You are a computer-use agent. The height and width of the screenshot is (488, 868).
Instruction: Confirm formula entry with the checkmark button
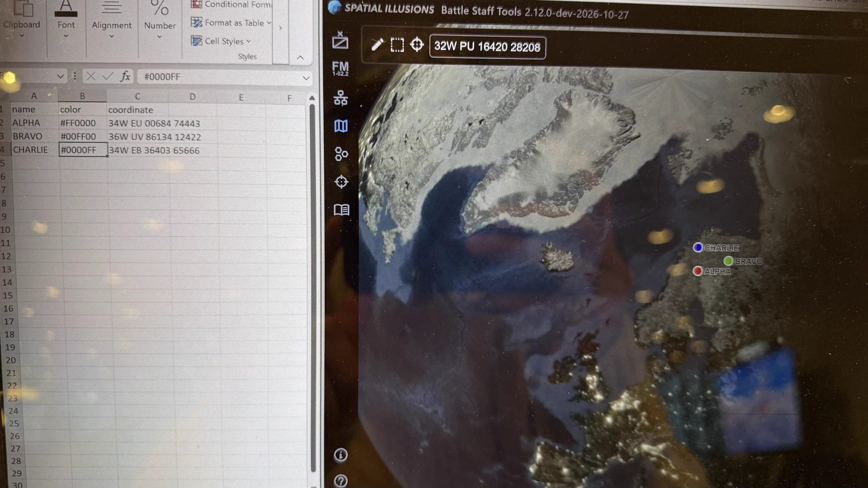click(x=108, y=76)
